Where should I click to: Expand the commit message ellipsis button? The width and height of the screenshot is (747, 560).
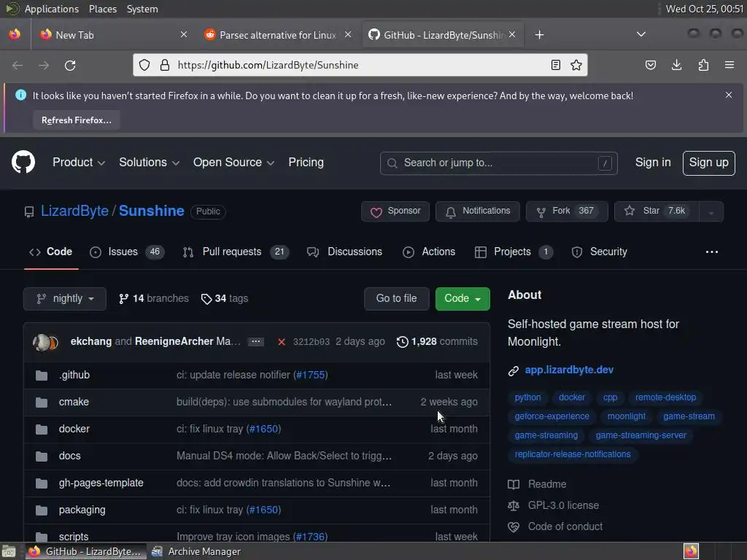(256, 342)
